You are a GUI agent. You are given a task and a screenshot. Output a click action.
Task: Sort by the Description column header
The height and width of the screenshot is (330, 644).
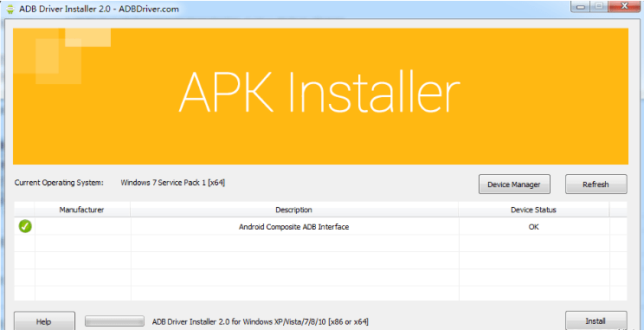pos(294,210)
